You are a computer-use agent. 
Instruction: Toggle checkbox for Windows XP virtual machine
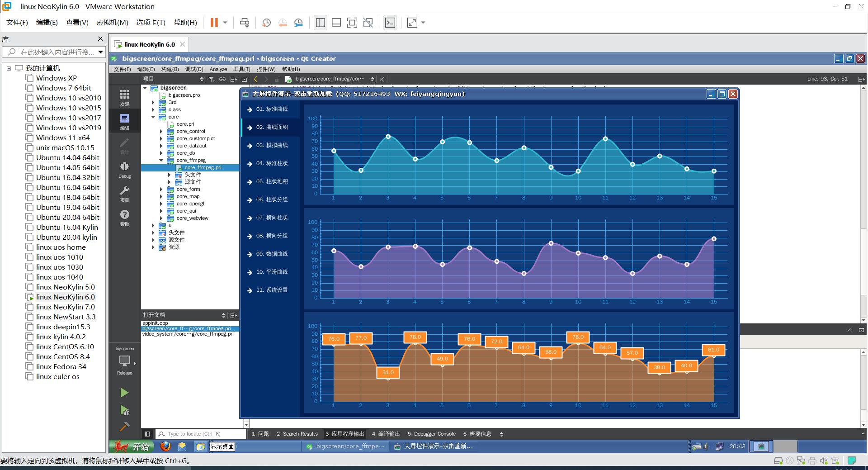[x=29, y=78]
